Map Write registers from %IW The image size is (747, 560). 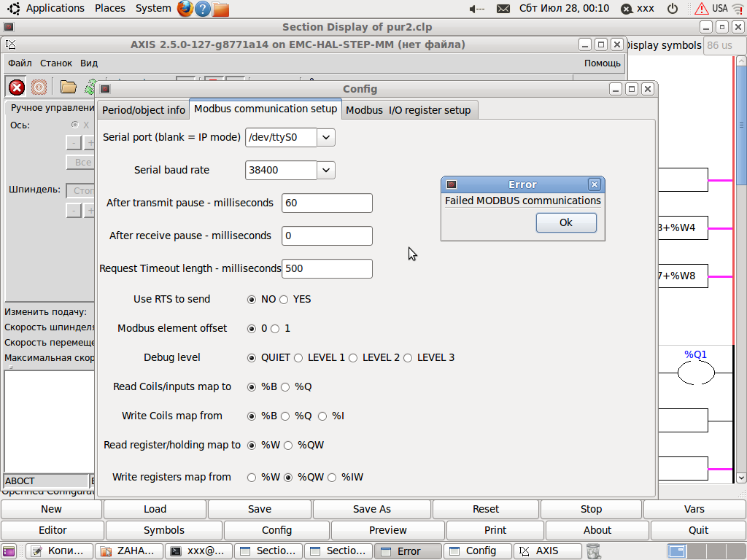[332, 477]
